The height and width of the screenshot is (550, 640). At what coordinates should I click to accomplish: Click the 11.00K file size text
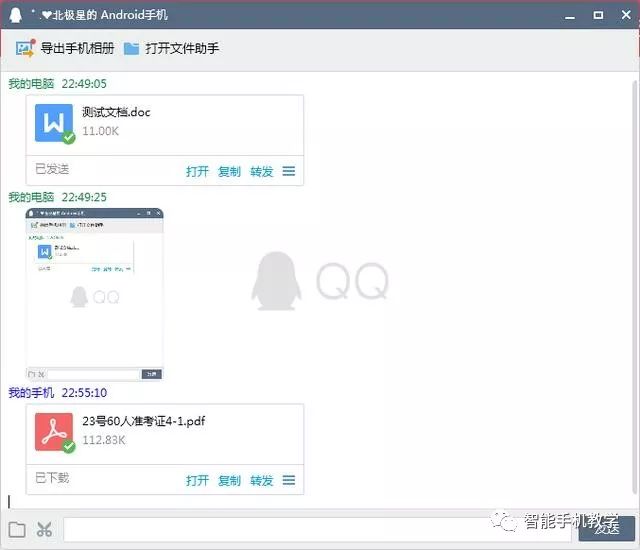tap(100, 131)
